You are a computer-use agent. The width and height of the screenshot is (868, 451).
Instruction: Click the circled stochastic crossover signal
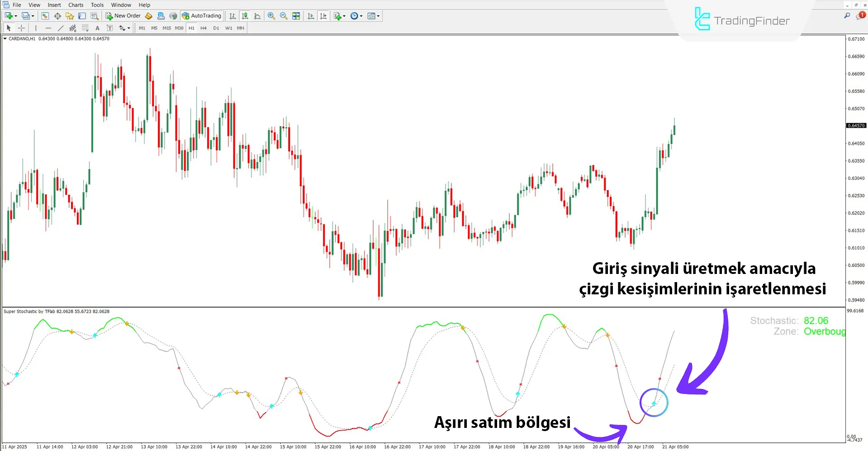(654, 402)
